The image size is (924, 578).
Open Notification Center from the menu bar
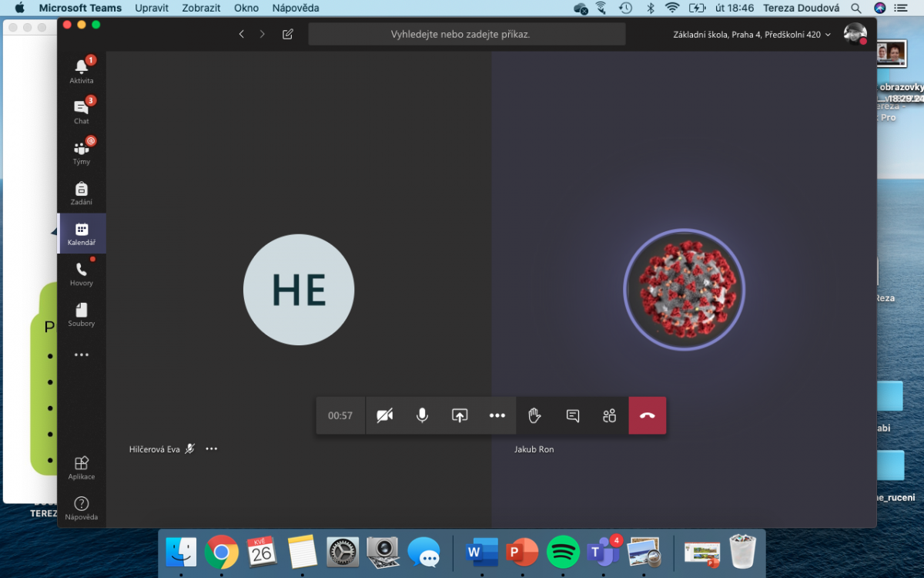pos(902,8)
